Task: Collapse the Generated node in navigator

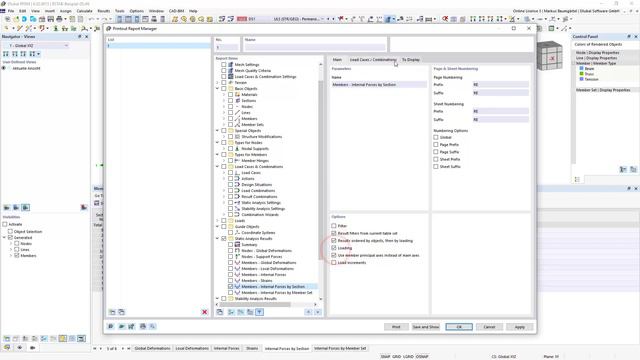Action: click(4, 237)
